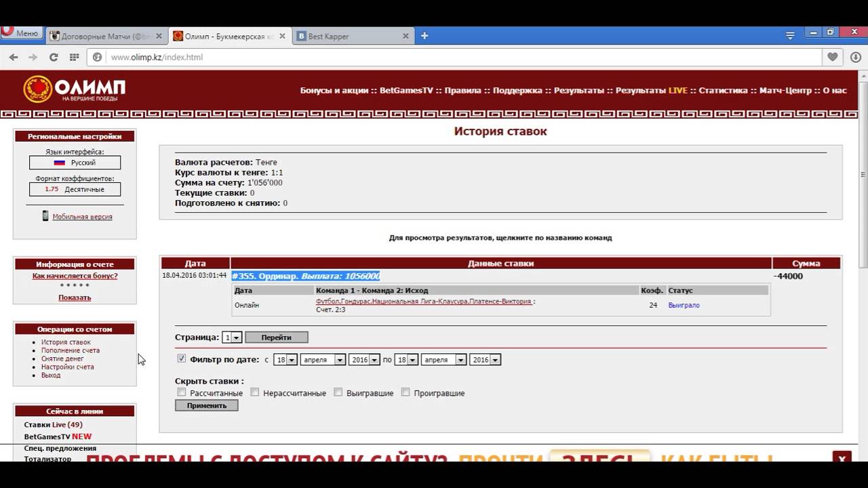Click Показать account balance link
The width and height of the screenshot is (868, 488).
point(75,298)
